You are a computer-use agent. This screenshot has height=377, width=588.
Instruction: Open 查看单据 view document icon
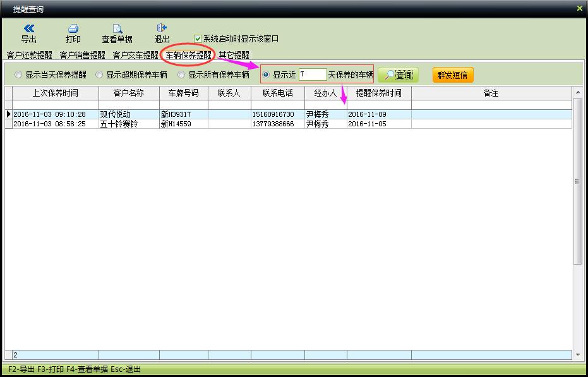(117, 28)
